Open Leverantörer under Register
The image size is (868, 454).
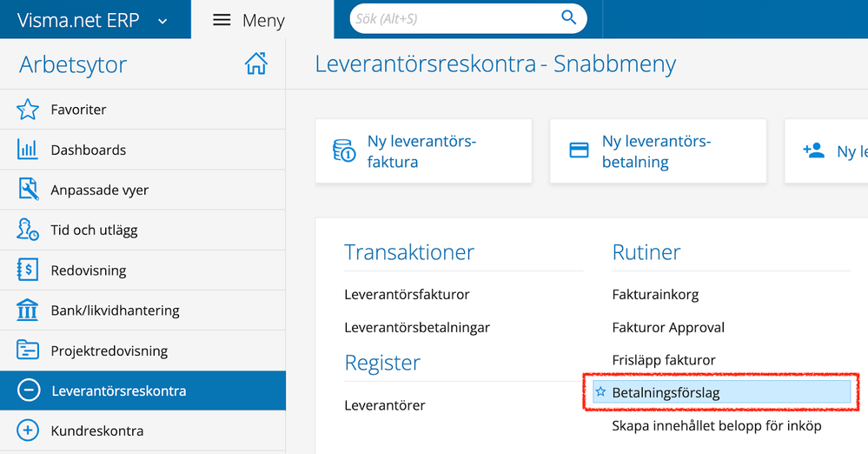coord(385,405)
